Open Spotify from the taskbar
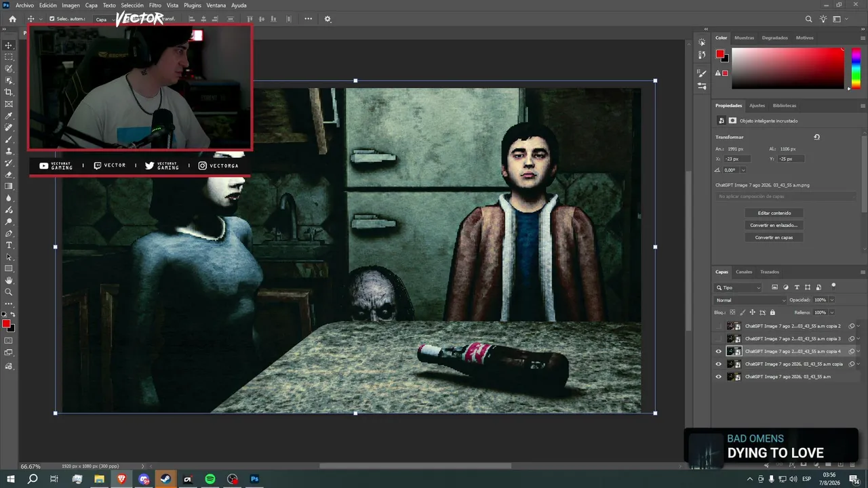 (210, 479)
